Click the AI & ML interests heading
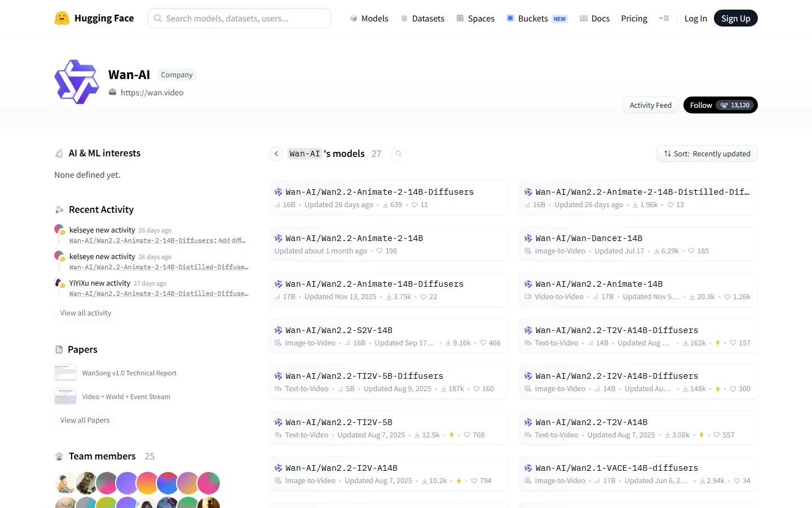This screenshot has height=508, width=812. click(104, 153)
